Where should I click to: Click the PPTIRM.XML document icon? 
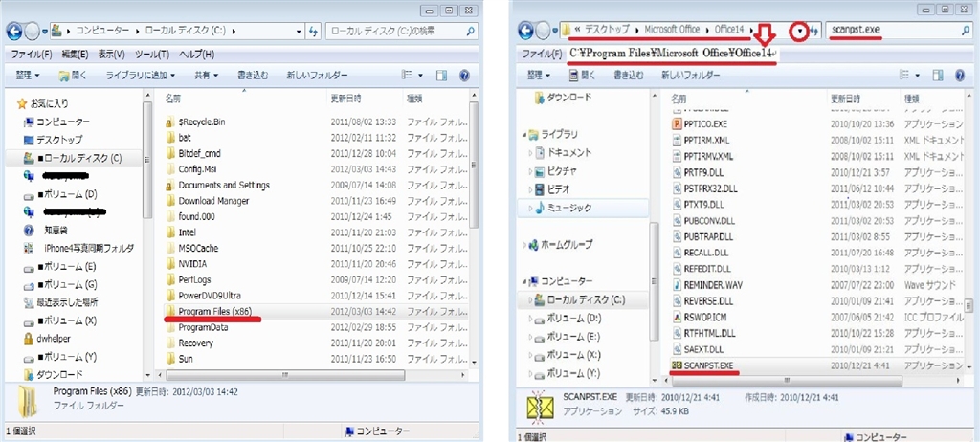(676, 140)
